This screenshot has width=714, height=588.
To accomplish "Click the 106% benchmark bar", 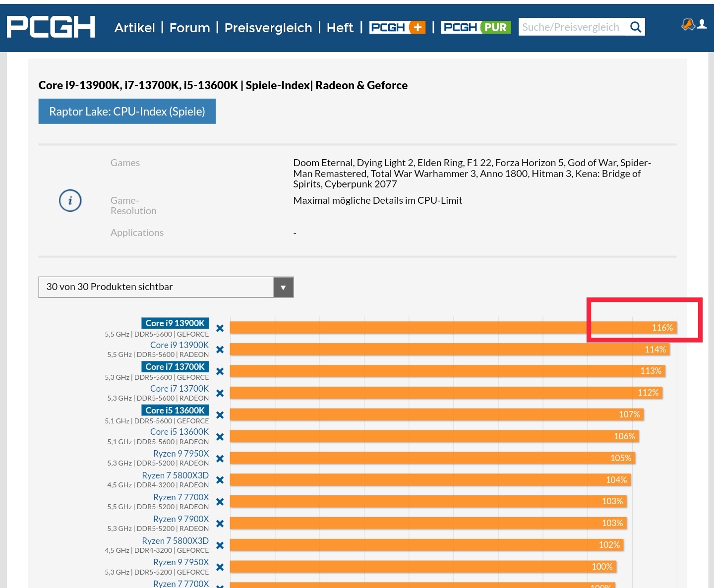I will [434, 436].
